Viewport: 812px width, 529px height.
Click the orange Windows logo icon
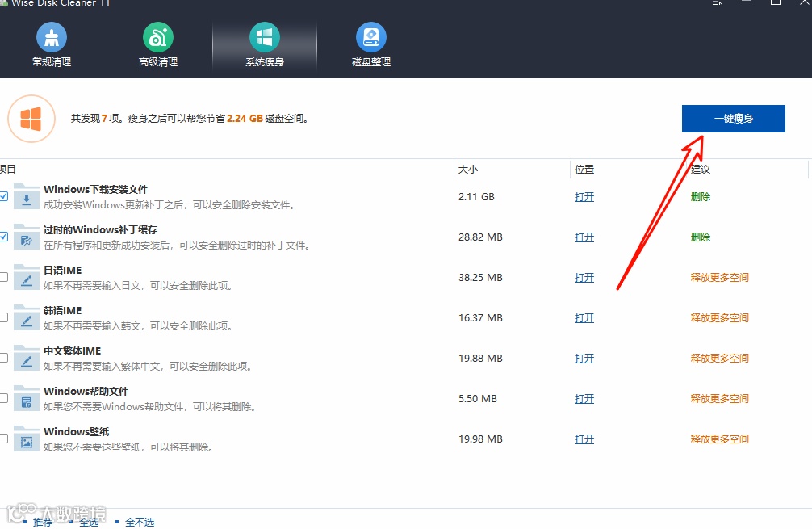click(x=31, y=119)
